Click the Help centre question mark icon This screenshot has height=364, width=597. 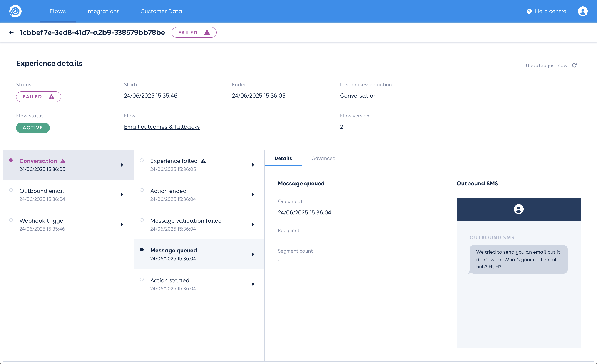click(x=529, y=11)
